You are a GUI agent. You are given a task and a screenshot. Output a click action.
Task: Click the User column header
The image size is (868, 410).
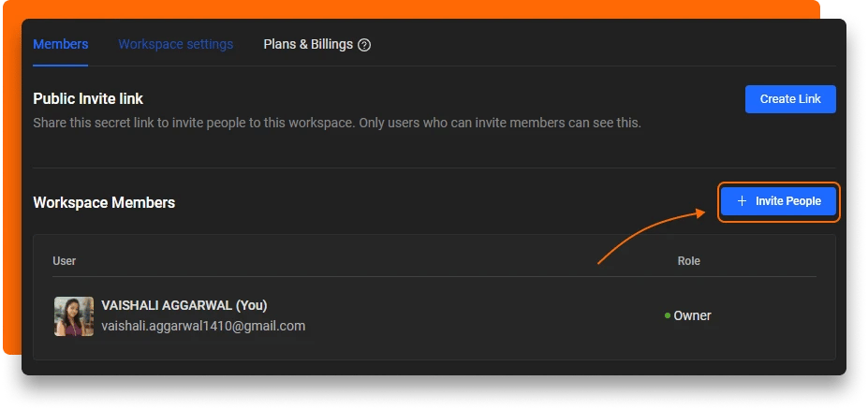(x=64, y=260)
